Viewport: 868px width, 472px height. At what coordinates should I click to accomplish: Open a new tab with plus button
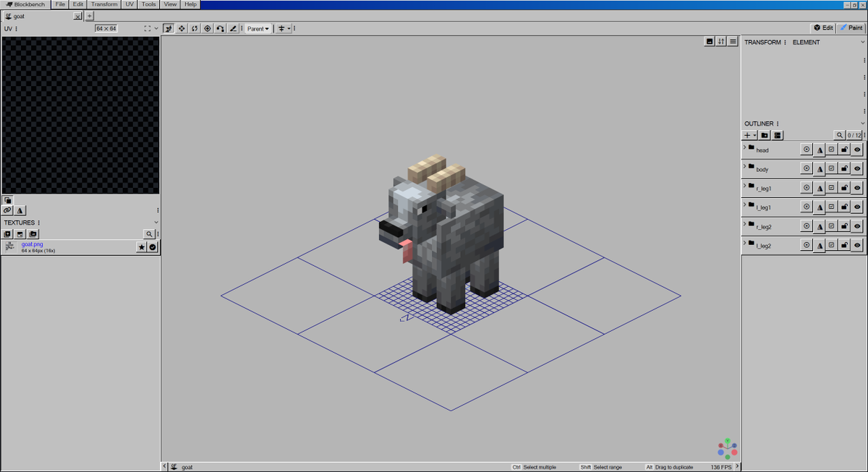(x=89, y=16)
